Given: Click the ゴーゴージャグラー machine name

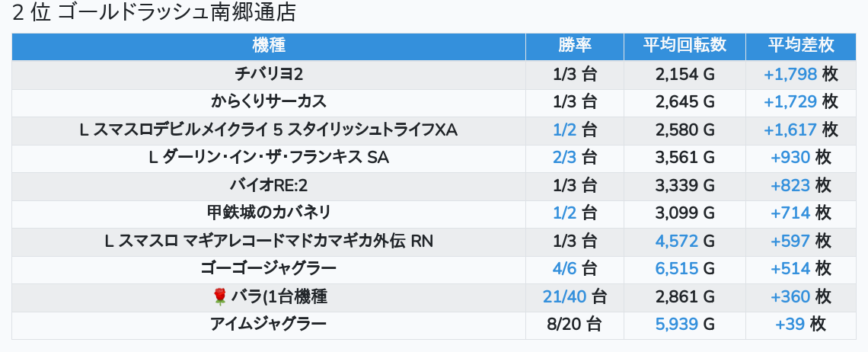Looking at the screenshot, I should (269, 269).
